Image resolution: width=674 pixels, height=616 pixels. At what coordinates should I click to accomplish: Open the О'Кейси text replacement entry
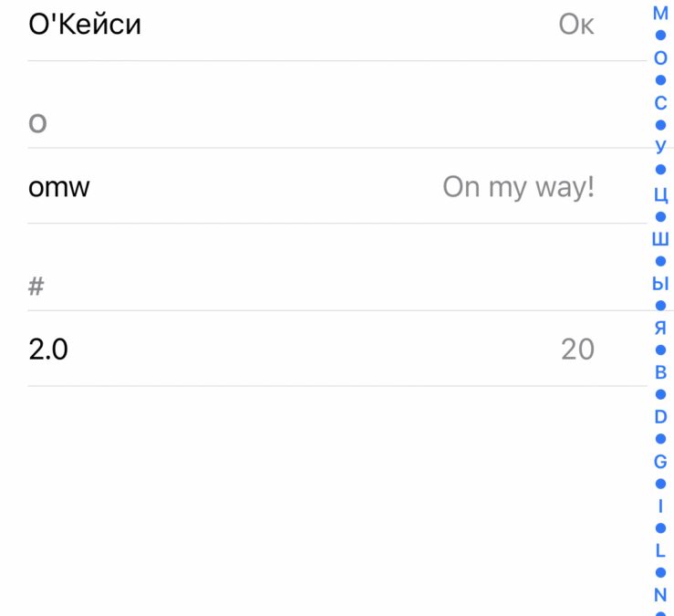click(x=85, y=25)
